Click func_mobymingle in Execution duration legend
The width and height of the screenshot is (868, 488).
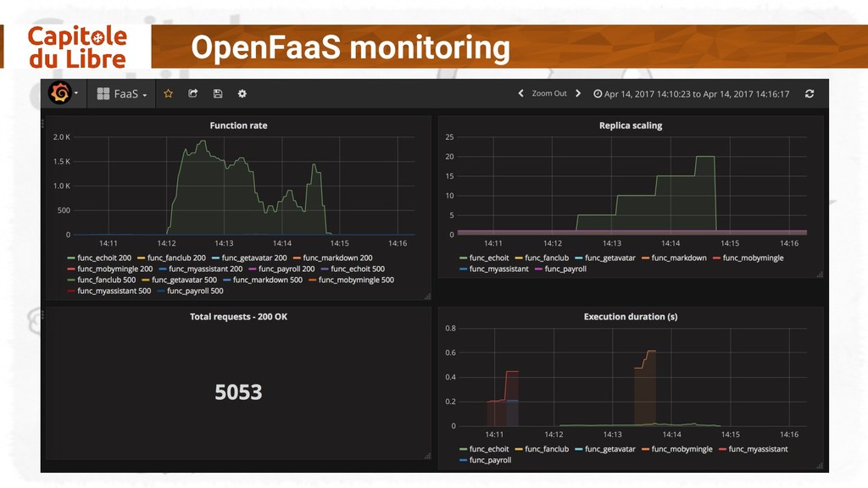click(x=682, y=449)
